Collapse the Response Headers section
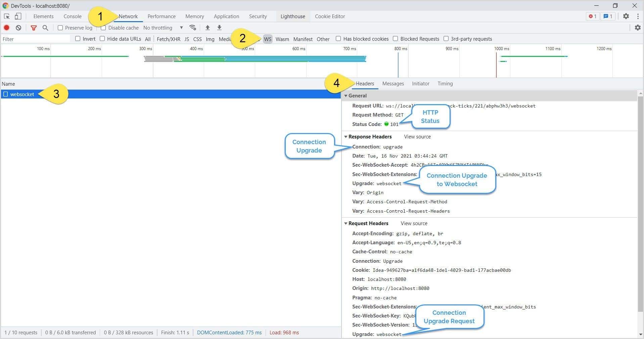 click(x=346, y=137)
